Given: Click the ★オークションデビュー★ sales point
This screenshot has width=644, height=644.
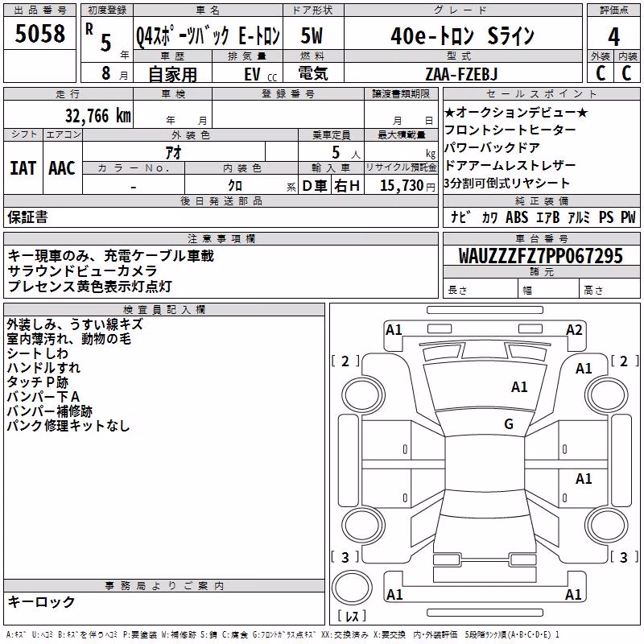Looking at the screenshot, I should coord(516,112).
